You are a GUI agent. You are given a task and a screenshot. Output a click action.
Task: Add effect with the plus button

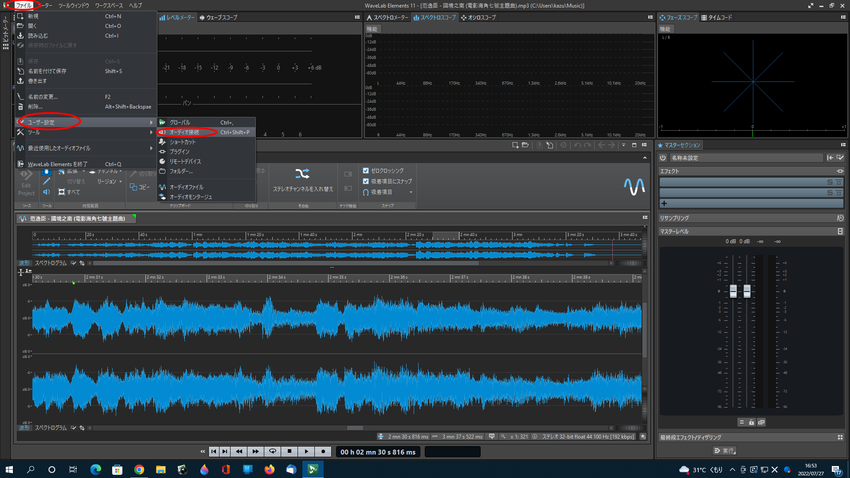[664, 203]
